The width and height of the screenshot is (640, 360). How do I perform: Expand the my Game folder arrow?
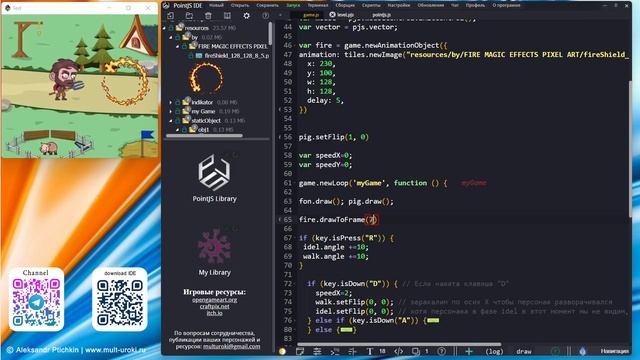[171, 111]
